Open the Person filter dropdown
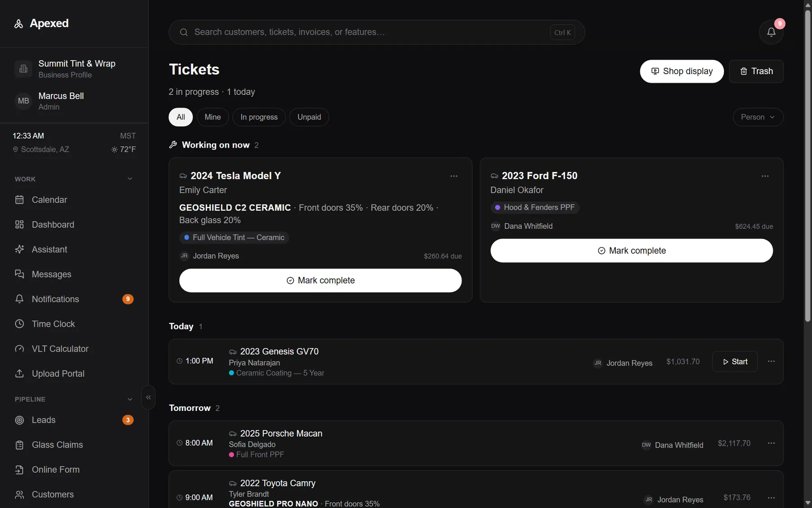This screenshot has height=508, width=812. click(758, 117)
